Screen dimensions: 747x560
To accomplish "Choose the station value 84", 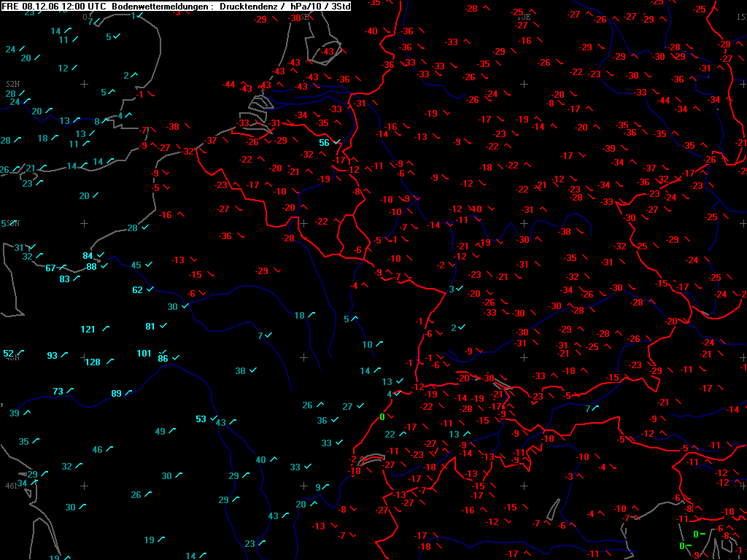I will click(88, 256).
